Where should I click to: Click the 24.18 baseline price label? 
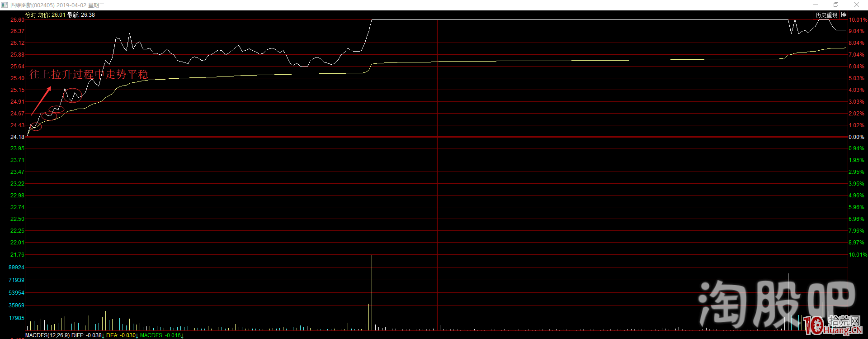[18, 137]
